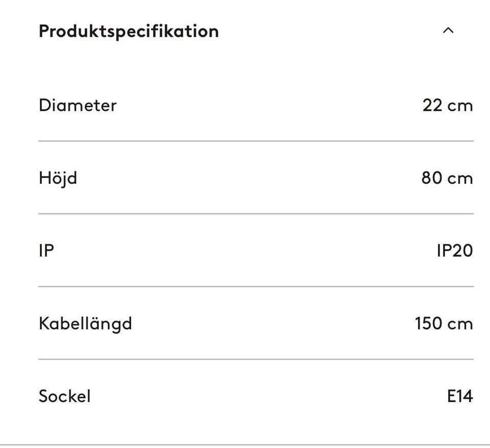
Task: Click the divider line below the IP row
Action: tap(256, 286)
